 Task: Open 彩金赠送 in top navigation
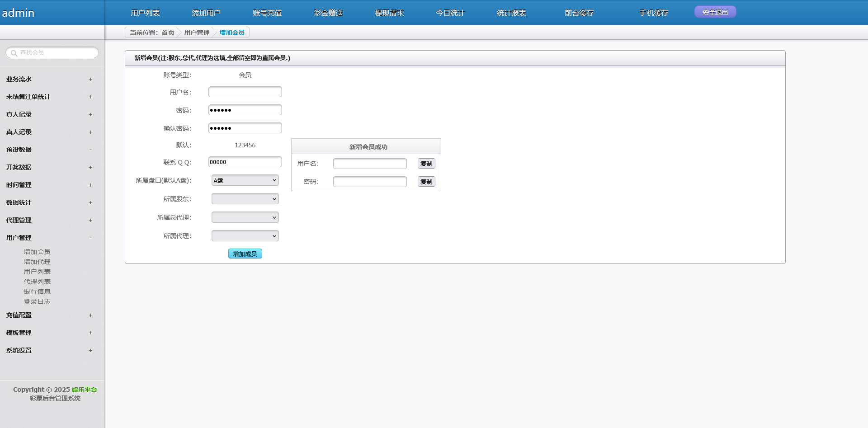[x=328, y=13]
